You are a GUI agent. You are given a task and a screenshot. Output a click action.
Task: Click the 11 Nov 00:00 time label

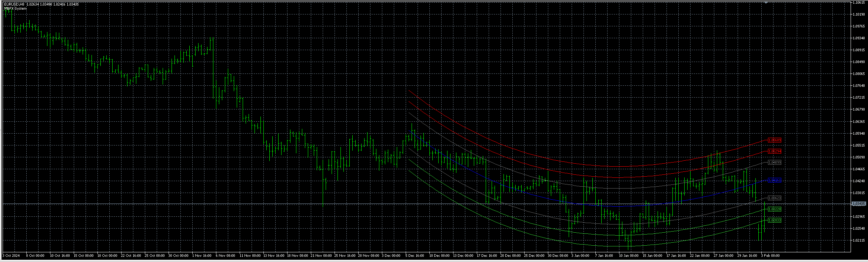[250, 256]
